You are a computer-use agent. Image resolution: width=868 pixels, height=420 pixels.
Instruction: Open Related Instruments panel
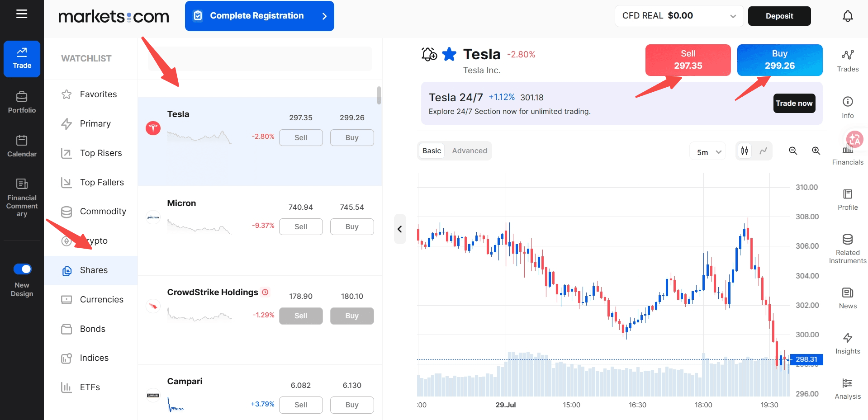(848, 249)
